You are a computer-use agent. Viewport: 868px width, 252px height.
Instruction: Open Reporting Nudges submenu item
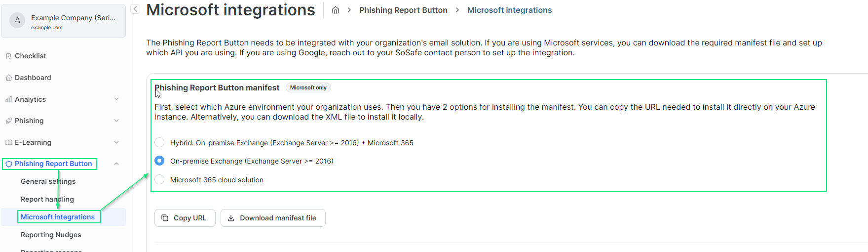(x=51, y=235)
